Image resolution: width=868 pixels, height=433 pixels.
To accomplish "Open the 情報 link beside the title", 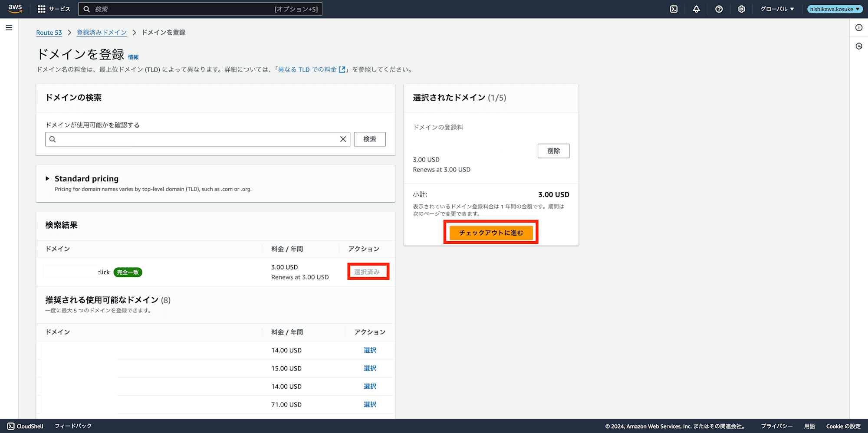I will point(133,57).
